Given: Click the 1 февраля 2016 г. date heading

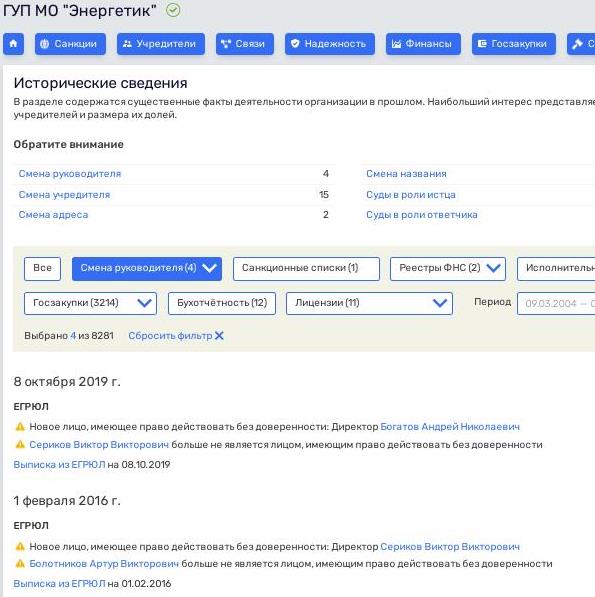Looking at the screenshot, I should point(67,501).
